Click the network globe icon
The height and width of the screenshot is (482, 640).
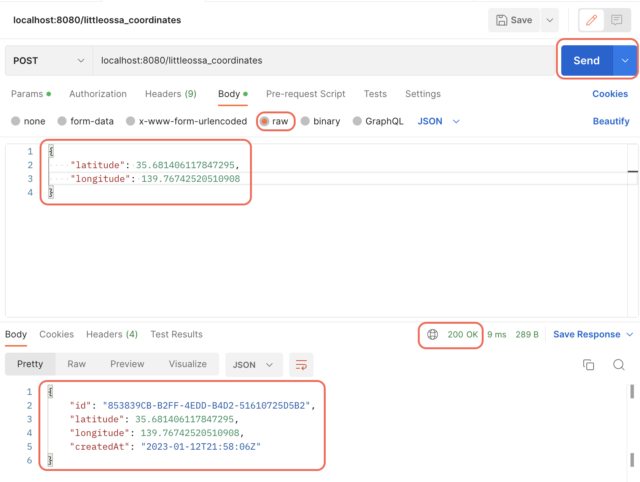pyautogui.click(x=433, y=335)
